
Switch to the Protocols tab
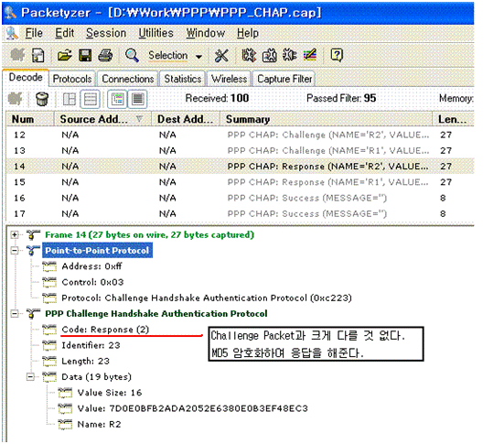pos(72,79)
